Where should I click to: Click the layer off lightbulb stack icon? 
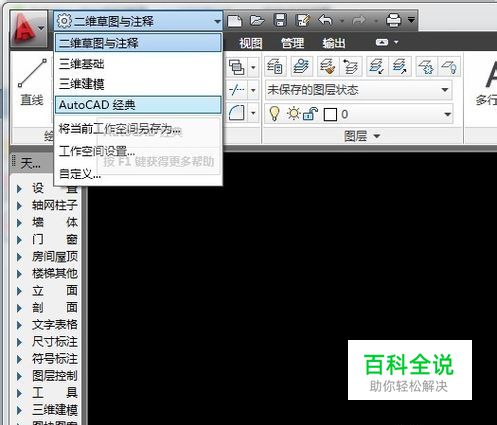[x=450, y=67]
